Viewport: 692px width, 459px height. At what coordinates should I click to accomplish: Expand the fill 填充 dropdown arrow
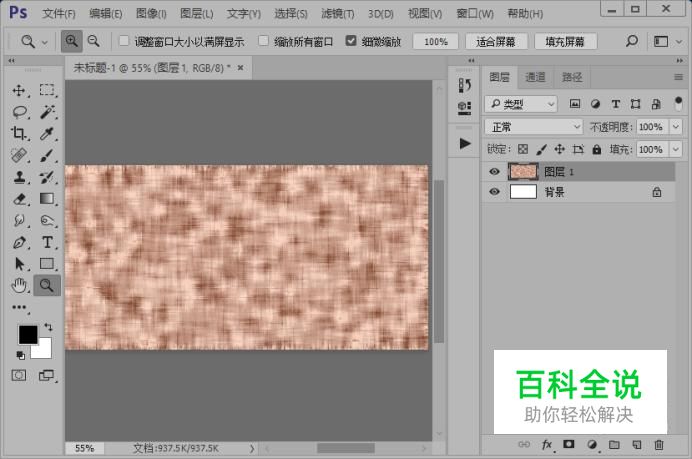coord(676,149)
